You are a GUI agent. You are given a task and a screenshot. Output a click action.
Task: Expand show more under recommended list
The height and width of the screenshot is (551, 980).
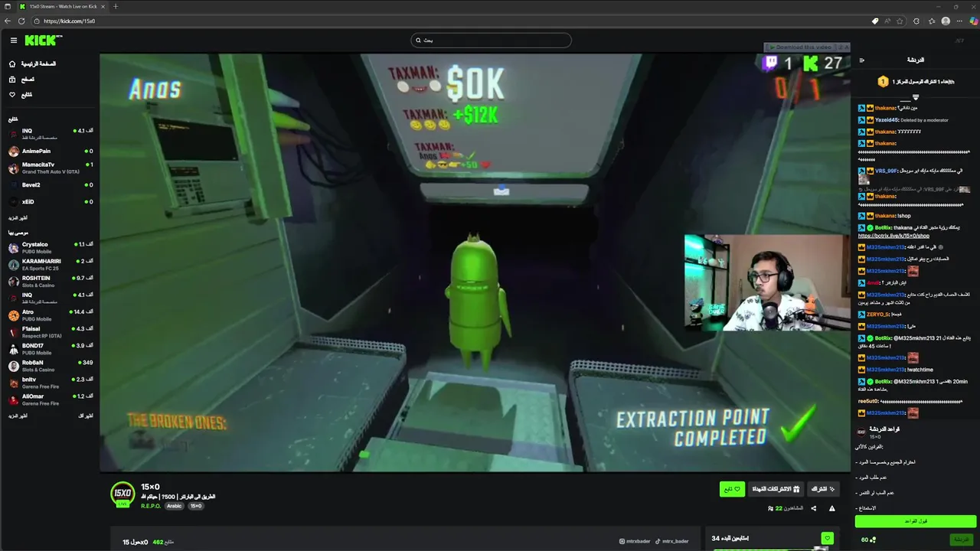coord(18,416)
